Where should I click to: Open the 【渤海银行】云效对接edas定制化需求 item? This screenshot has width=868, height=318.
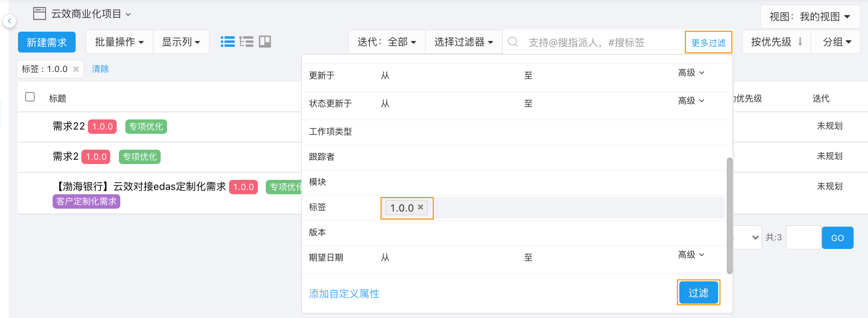click(x=139, y=187)
